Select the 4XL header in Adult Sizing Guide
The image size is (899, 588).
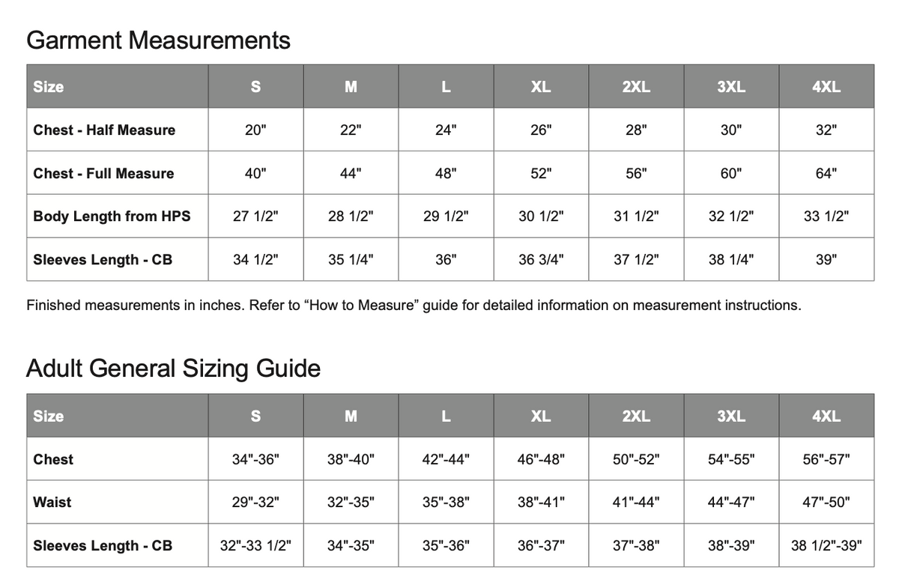826,416
